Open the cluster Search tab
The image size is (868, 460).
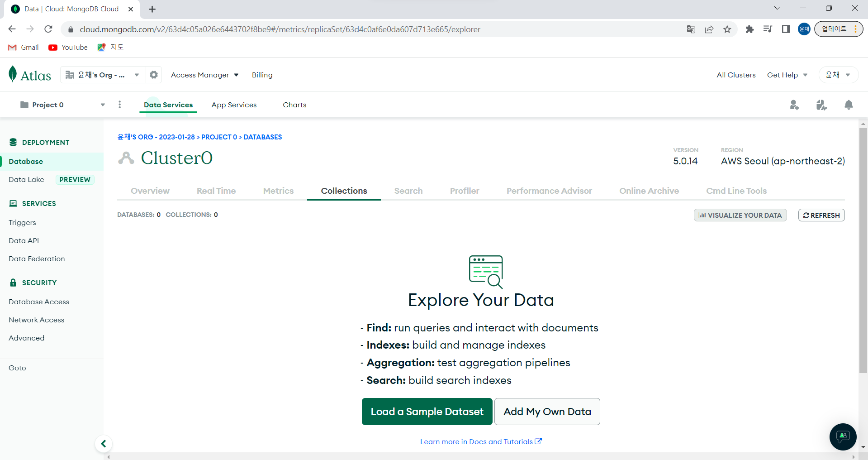click(408, 191)
